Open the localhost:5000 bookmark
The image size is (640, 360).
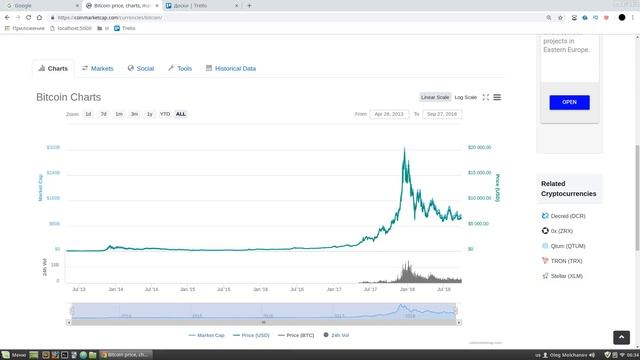click(x=71, y=28)
